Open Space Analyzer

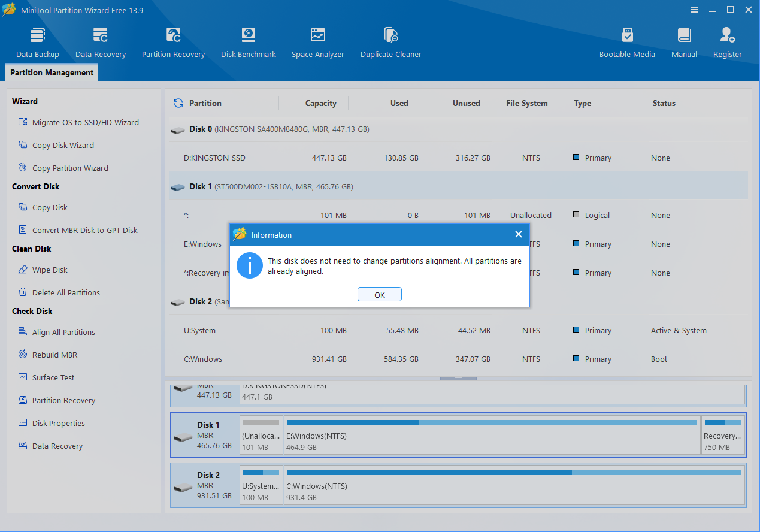[318, 43]
